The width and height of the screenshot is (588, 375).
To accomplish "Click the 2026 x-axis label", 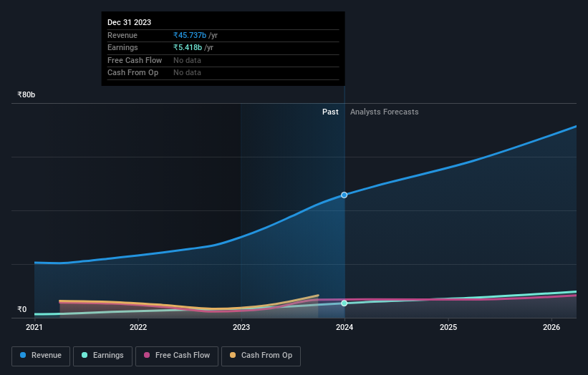I will [x=551, y=327].
